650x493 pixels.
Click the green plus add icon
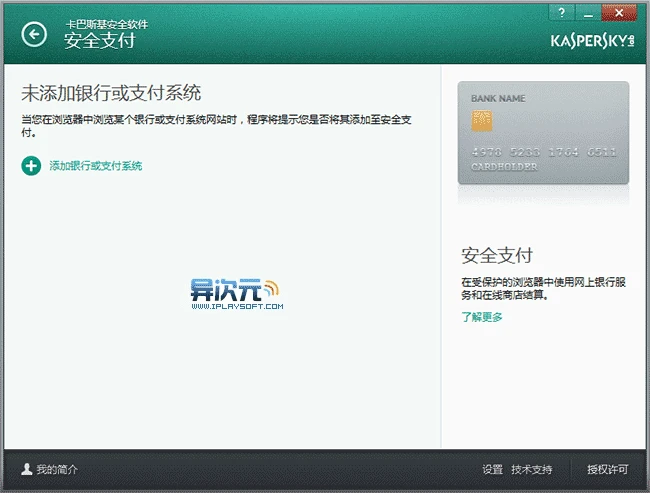(x=31, y=166)
